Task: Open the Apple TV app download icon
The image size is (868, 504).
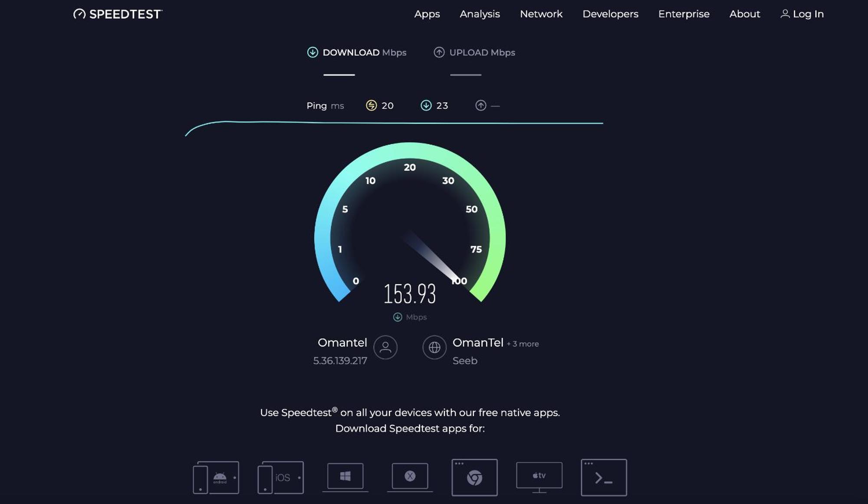Action: click(539, 478)
